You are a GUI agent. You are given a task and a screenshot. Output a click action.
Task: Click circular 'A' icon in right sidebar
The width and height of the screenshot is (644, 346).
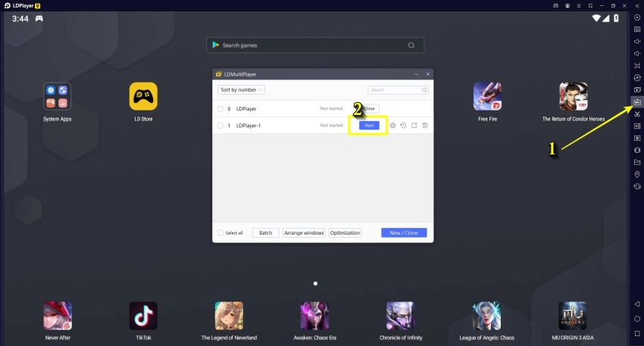[637, 77]
